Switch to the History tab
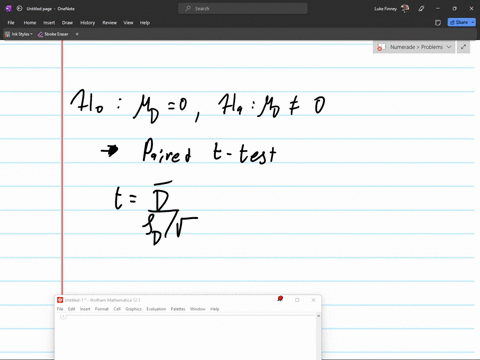This screenshot has width=480, height=360. pyautogui.click(x=88, y=23)
